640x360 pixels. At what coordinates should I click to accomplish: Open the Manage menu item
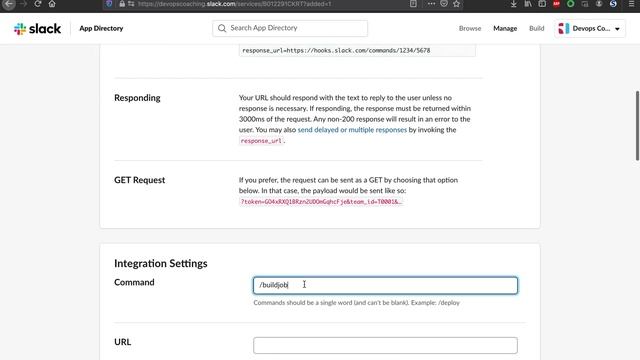pos(505,29)
